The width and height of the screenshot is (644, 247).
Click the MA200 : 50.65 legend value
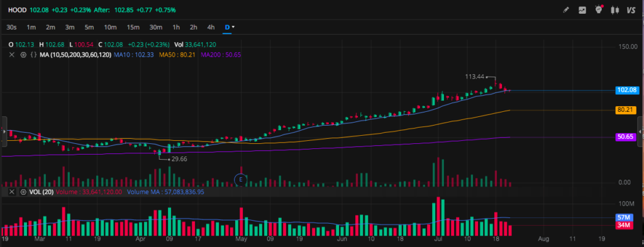tap(221, 55)
